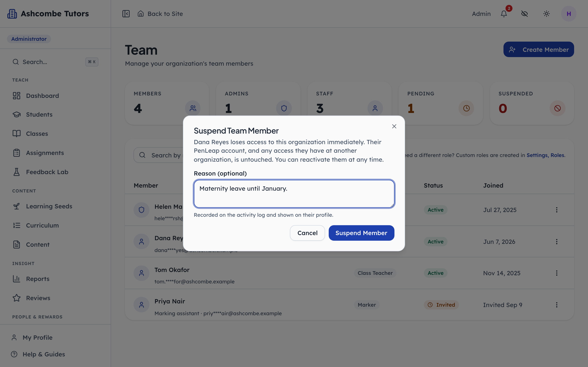Screen dimensions: 588x367
Task: Open user avatar H menu
Action: coord(569,14)
